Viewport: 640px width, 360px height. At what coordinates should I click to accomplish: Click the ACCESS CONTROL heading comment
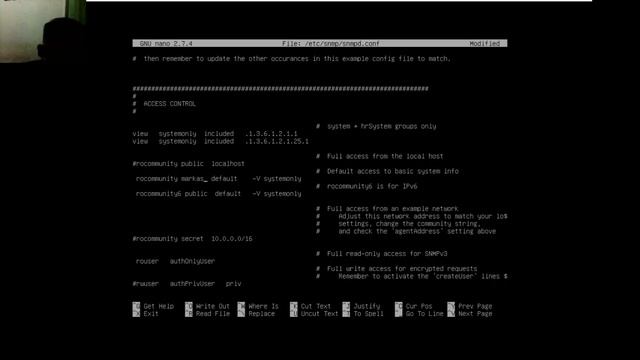click(x=169, y=104)
